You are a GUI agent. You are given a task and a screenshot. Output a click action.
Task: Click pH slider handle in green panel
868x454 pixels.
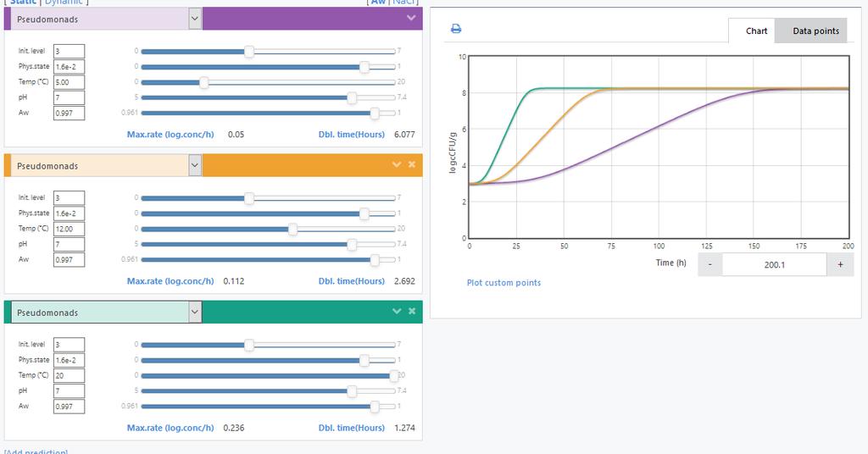coord(352,391)
